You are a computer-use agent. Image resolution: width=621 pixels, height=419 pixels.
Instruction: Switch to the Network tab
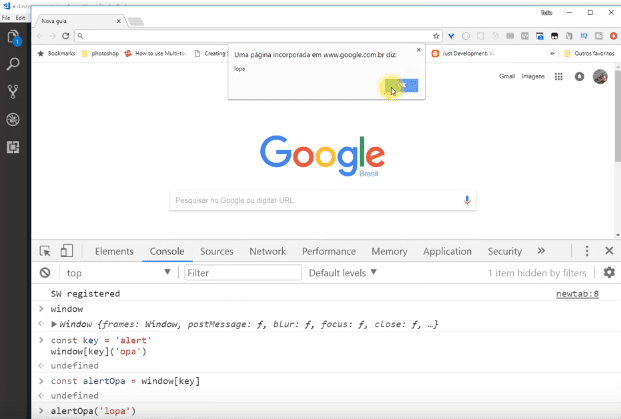pyautogui.click(x=267, y=252)
